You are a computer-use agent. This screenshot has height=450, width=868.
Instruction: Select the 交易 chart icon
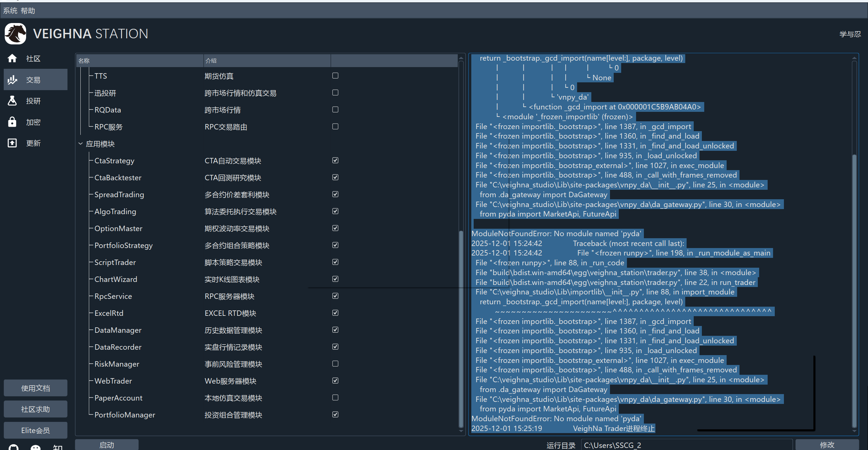point(12,80)
